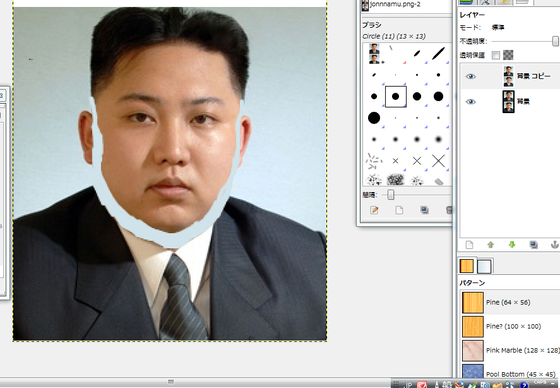
Task: Select the largest round brush in brush grid
Action: [x=374, y=118]
